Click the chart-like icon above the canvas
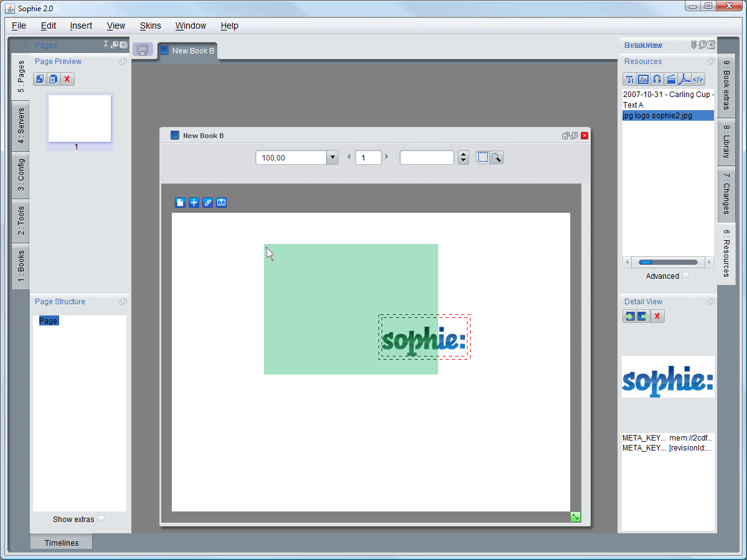This screenshot has height=560, width=747. (x=222, y=202)
